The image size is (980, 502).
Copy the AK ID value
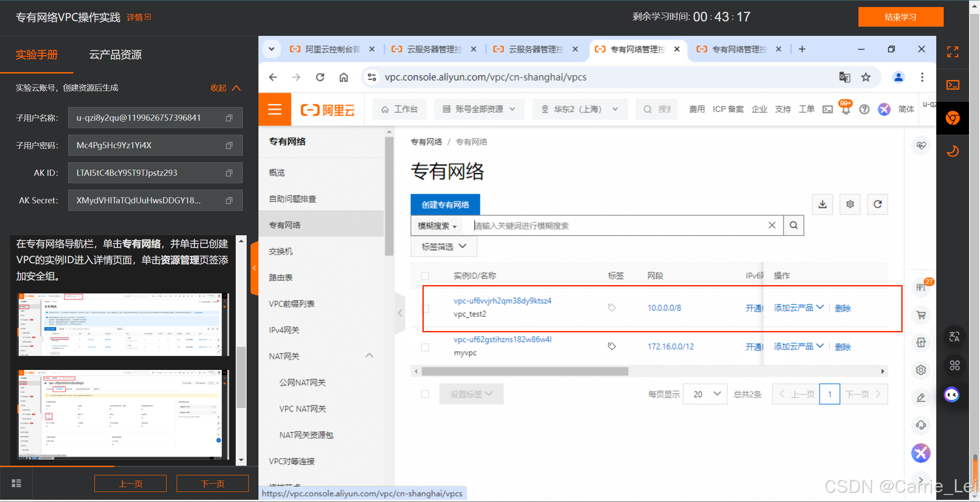click(229, 173)
